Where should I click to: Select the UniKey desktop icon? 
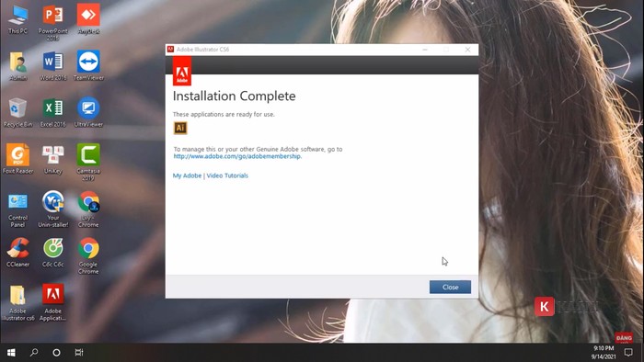click(53, 160)
